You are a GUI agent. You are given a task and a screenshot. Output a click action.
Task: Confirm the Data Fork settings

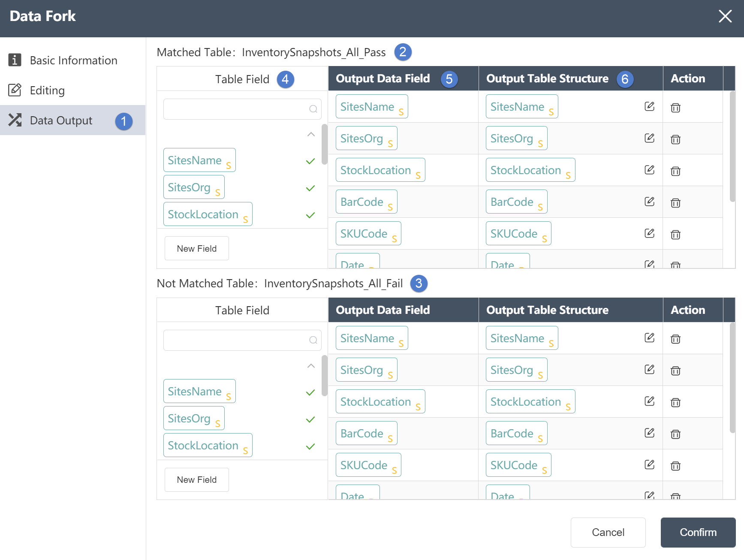pos(698,532)
